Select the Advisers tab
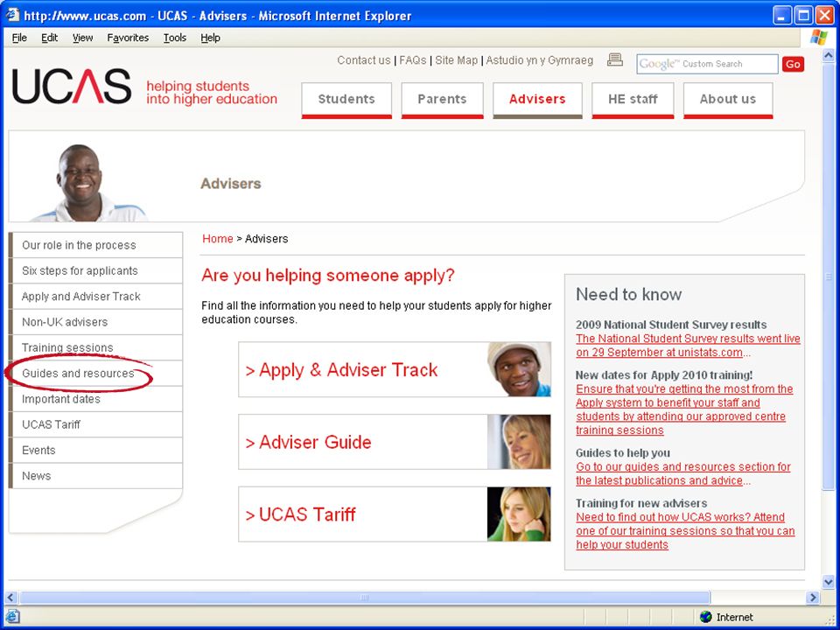The height and width of the screenshot is (630, 840). 537,100
